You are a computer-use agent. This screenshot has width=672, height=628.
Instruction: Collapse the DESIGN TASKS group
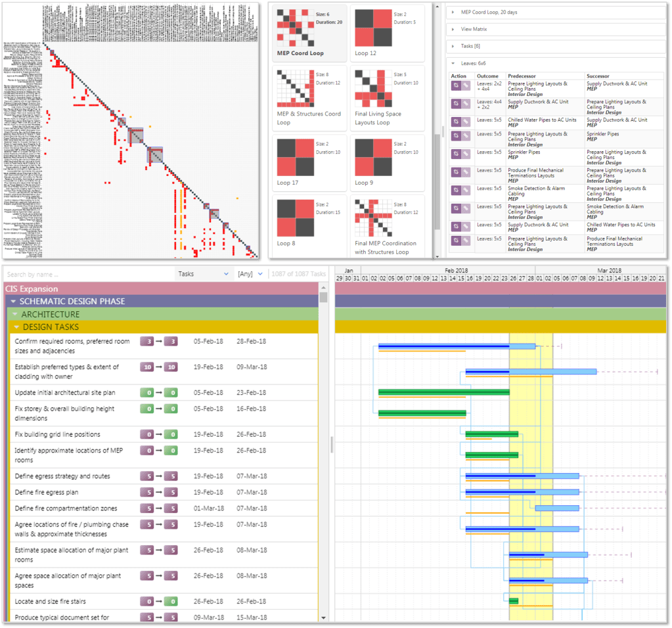tap(16, 327)
